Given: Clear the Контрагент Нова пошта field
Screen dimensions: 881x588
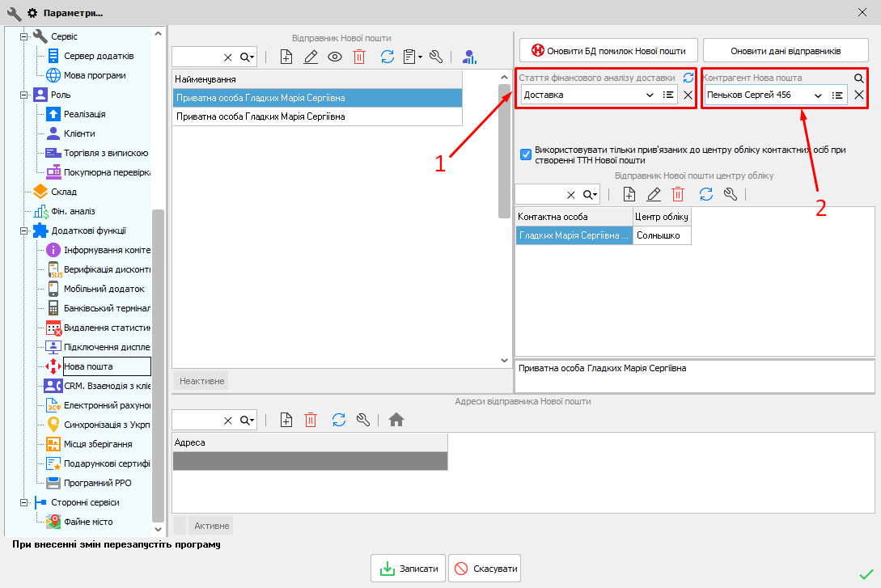Looking at the screenshot, I should tap(858, 95).
